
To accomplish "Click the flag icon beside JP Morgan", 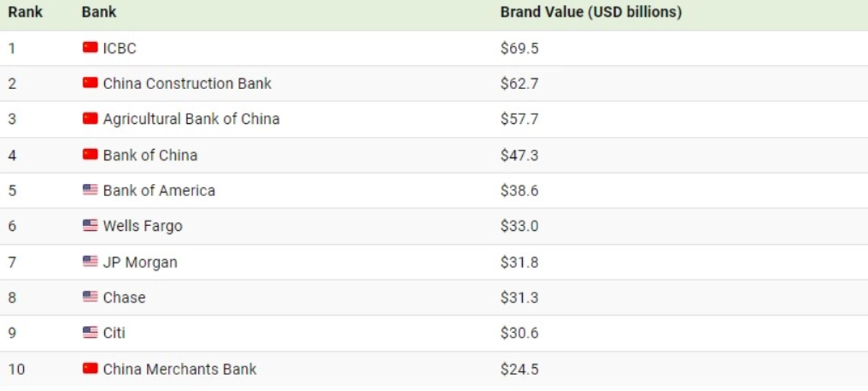I will [90, 261].
